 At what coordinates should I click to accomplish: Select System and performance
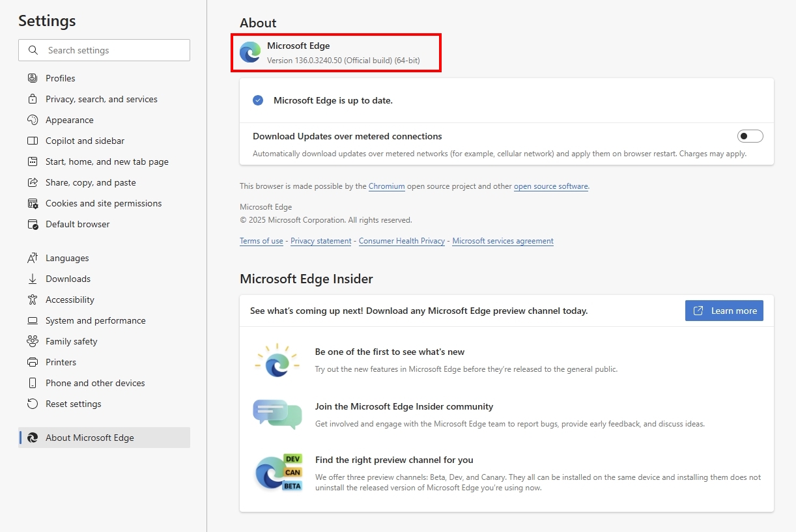point(104,320)
